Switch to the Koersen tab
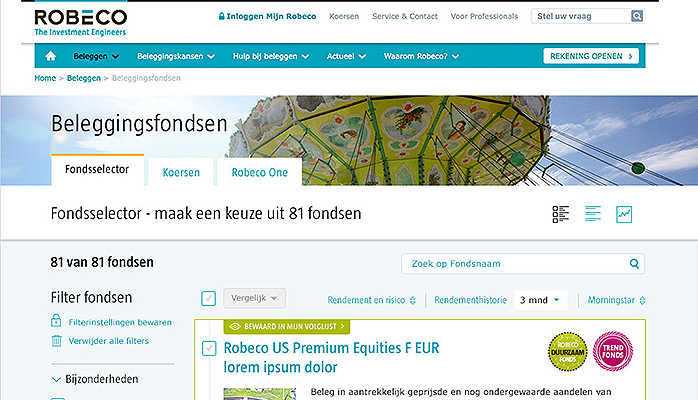This screenshot has width=698, height=400. coord(181,172)
